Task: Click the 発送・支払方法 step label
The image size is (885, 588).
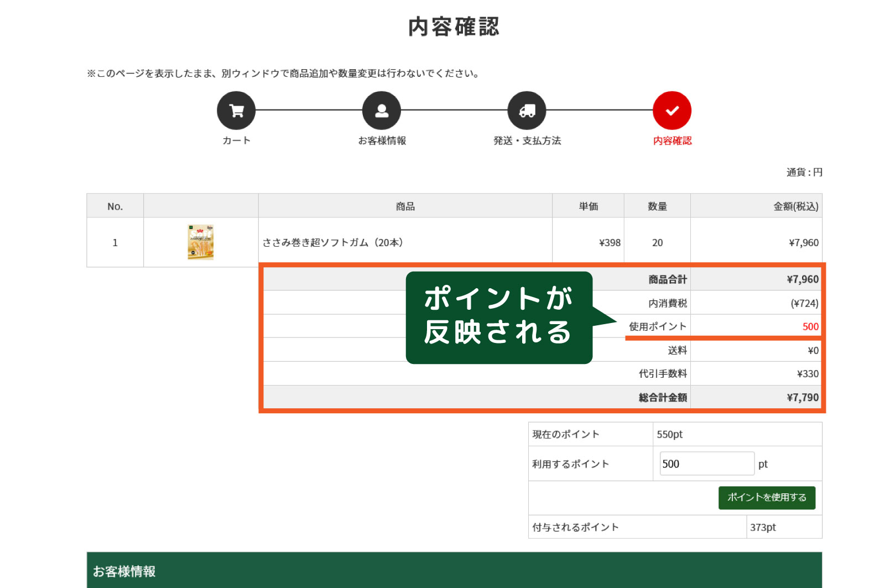Action: (x=527, y=141)
